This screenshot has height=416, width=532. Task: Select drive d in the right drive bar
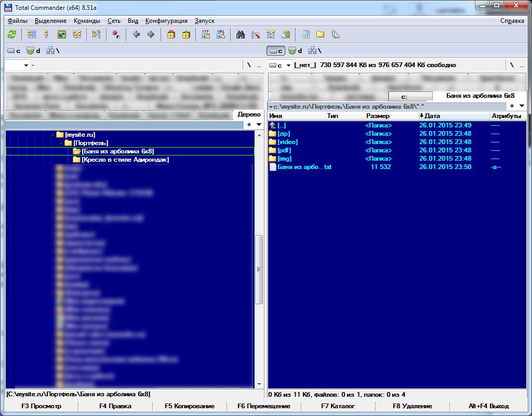click(295, 51)
